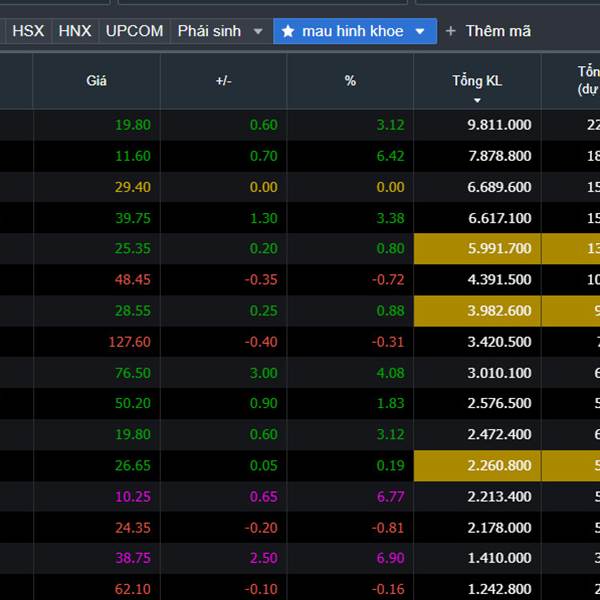This screenshot has height=600, width=600.
Task: Sort by the Tổng KL column header
Action: click(477, 81)
